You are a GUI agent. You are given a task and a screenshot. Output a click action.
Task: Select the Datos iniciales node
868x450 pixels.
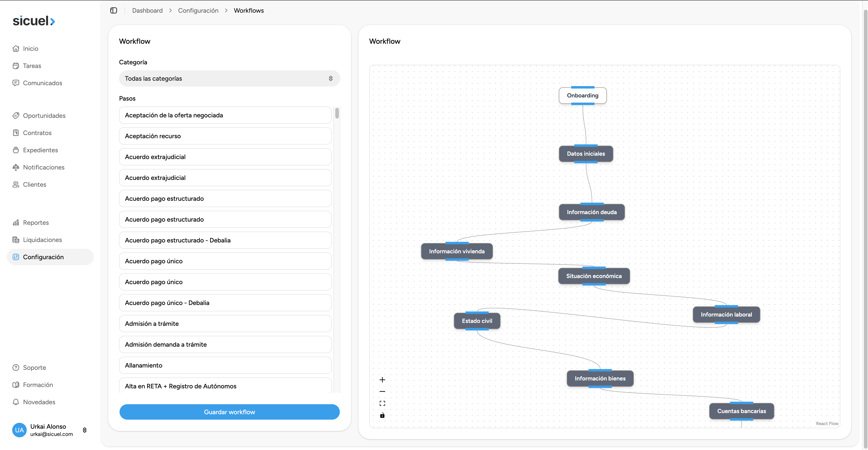586,154
